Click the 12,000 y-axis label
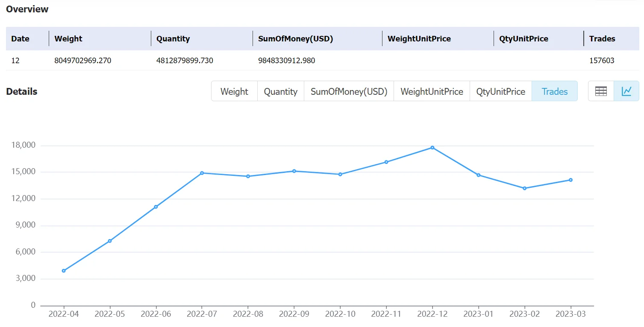The image size is (644, 327). pos(24,199)
